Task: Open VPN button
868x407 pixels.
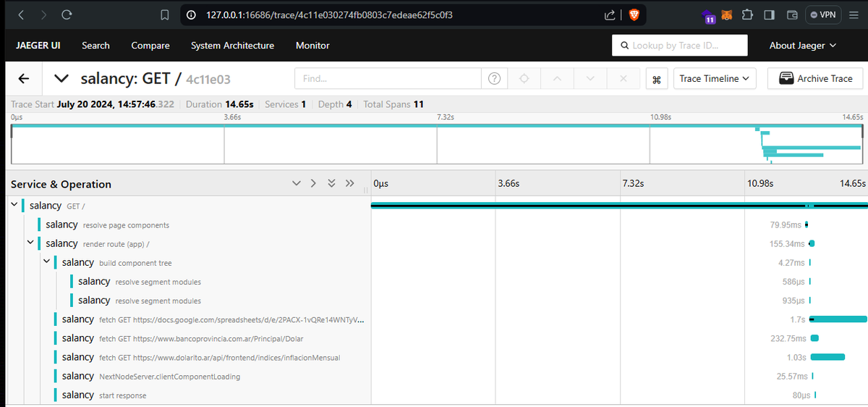Action: coord(823,14)
